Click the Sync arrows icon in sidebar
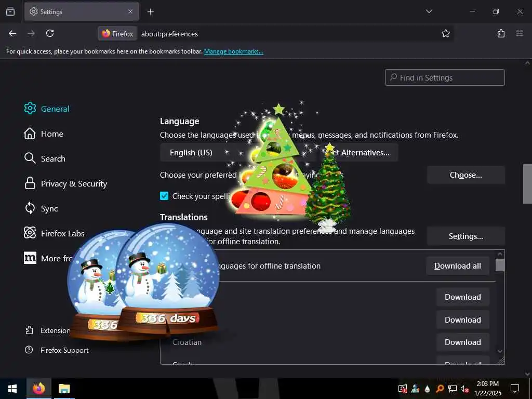532x399 pixels. point(30,208)
